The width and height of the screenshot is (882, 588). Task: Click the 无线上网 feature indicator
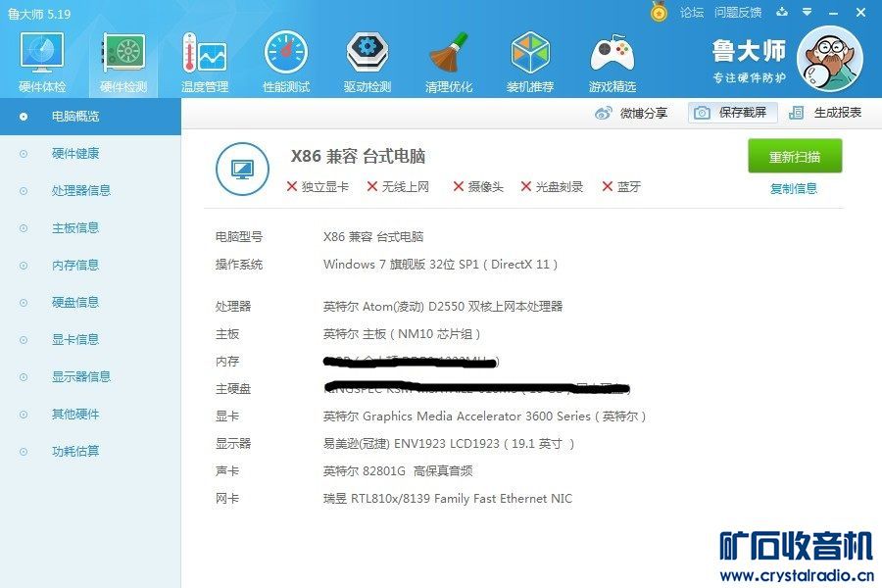(x=398, y=187)
